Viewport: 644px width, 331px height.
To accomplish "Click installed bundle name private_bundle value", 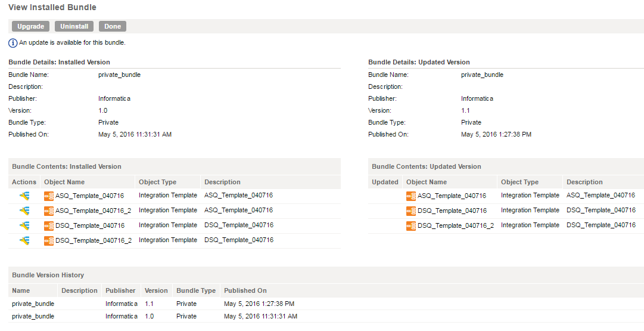I will pos(120,75).
